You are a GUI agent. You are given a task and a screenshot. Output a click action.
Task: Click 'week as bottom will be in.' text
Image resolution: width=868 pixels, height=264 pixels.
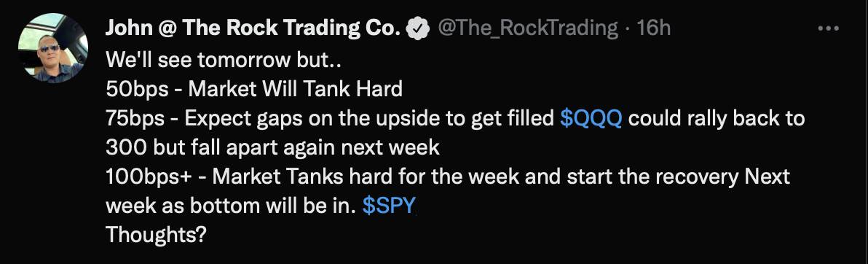coord(230,206)
